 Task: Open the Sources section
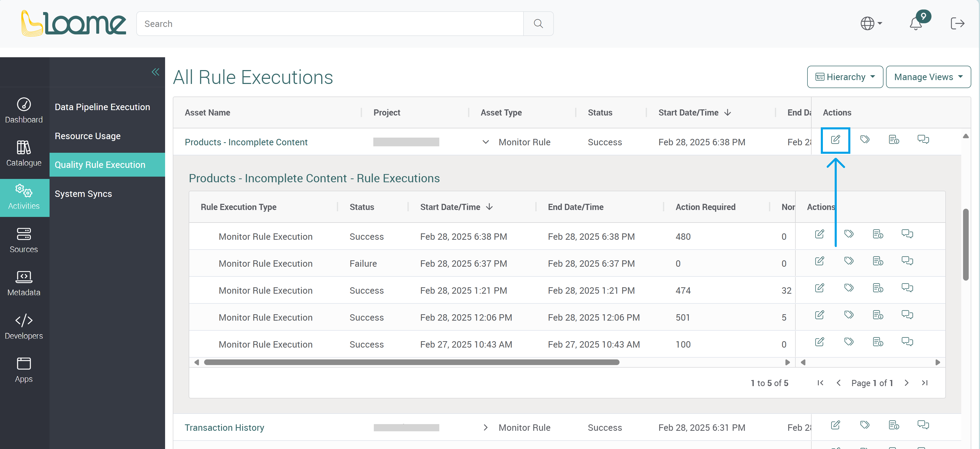(x=24, y=240)
